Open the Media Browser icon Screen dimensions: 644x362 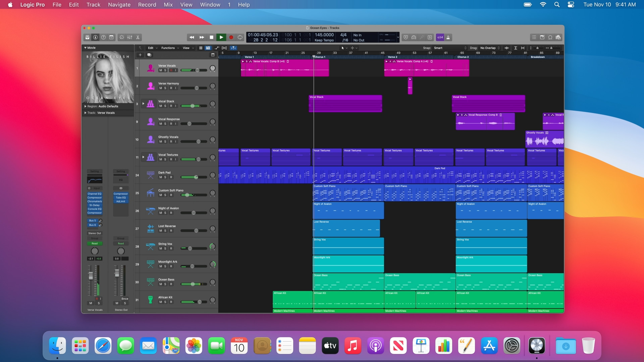pos(558,37)
